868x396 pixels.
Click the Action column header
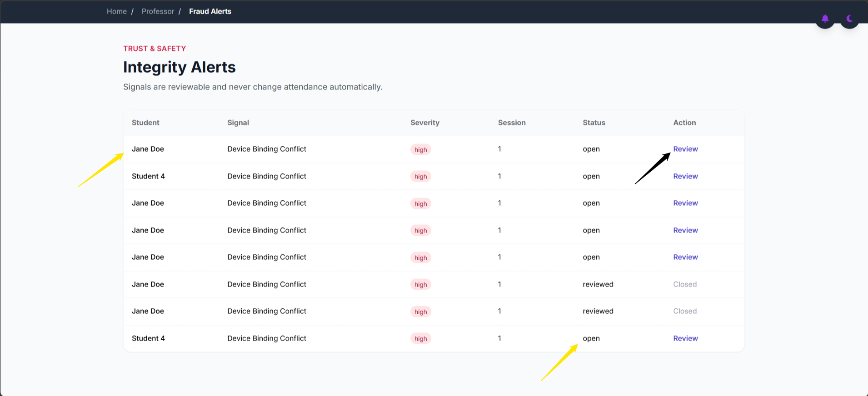click(x=684, y=123)
